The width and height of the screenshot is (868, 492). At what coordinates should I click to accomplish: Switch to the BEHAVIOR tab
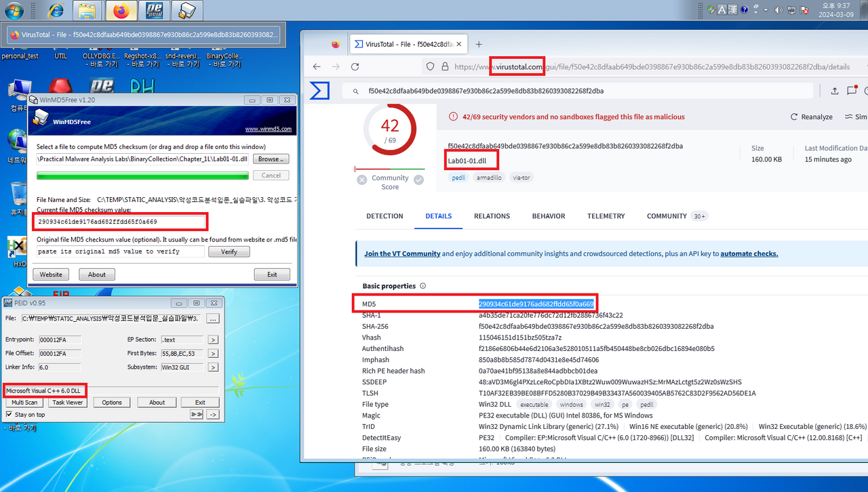[x=549, y=216]
